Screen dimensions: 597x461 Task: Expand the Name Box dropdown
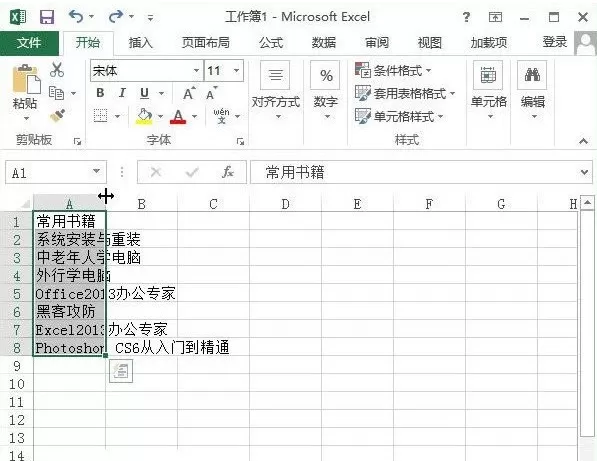point(96,171)
